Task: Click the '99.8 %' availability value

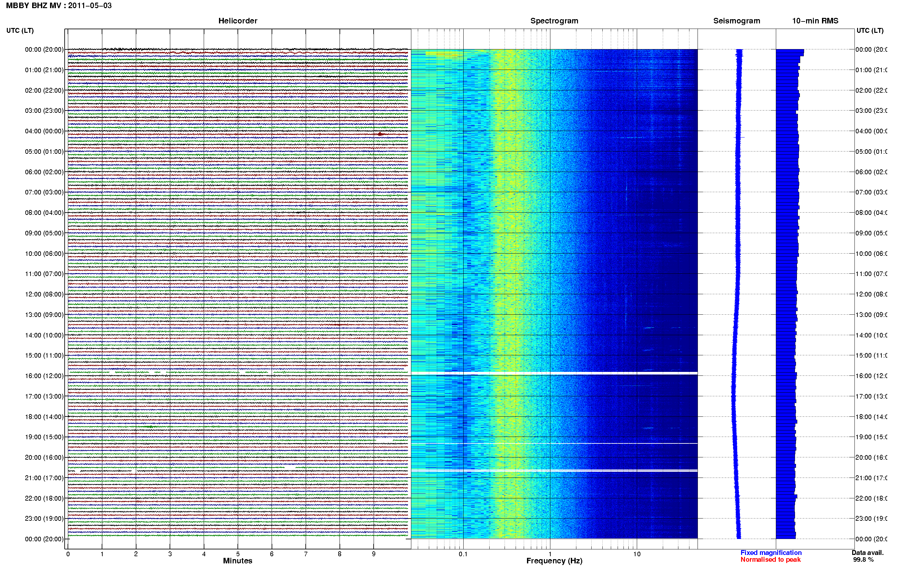Action: [x=863, y=560]
